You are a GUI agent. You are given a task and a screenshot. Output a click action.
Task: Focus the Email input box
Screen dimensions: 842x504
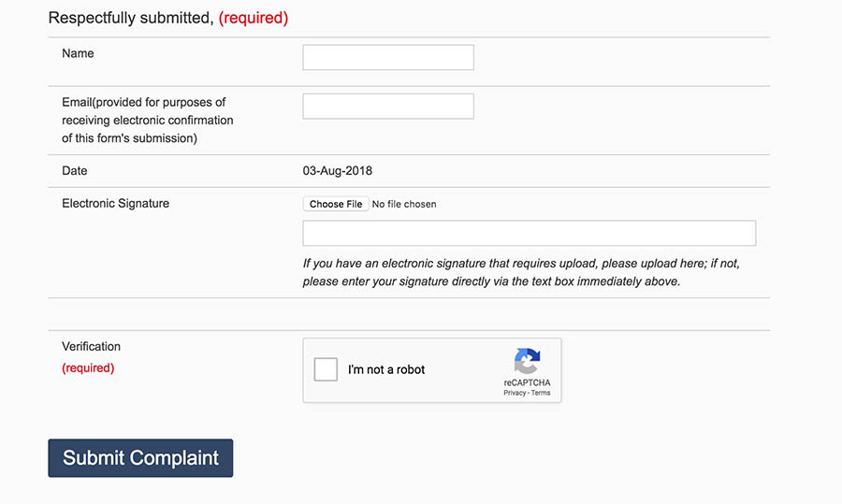tap(388, 107)
